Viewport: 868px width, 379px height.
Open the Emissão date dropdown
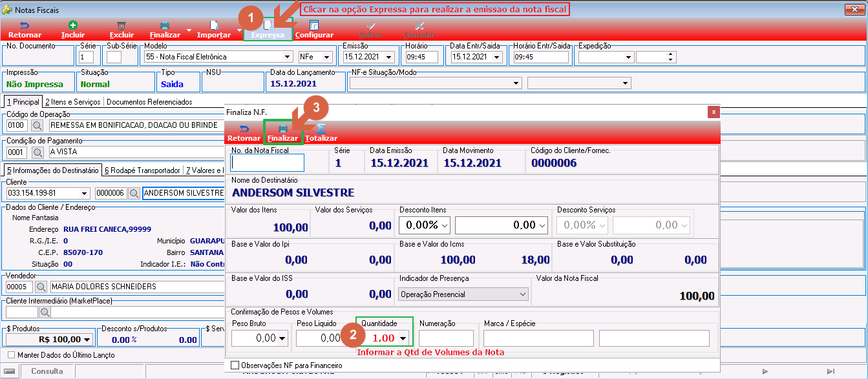coord(390,57)
